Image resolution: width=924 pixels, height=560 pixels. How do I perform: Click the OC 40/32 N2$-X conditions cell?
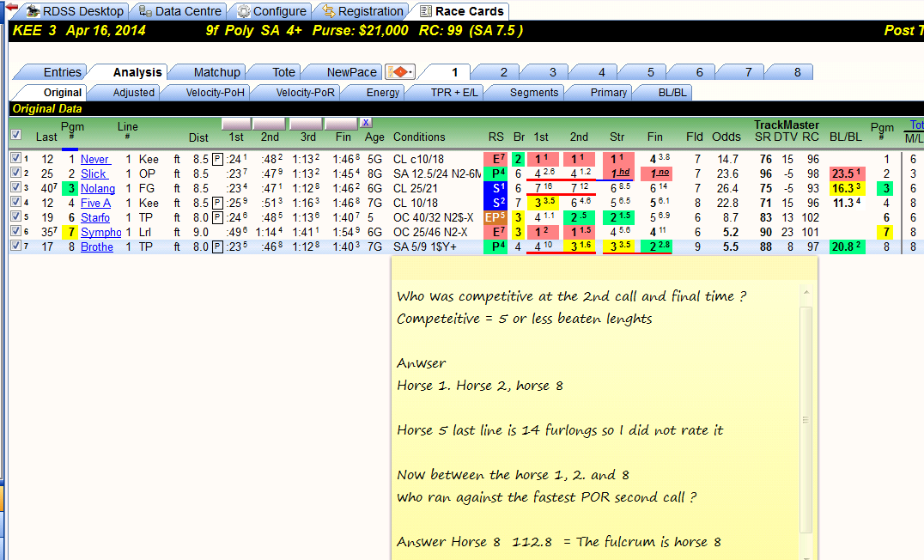pos(433,217)
